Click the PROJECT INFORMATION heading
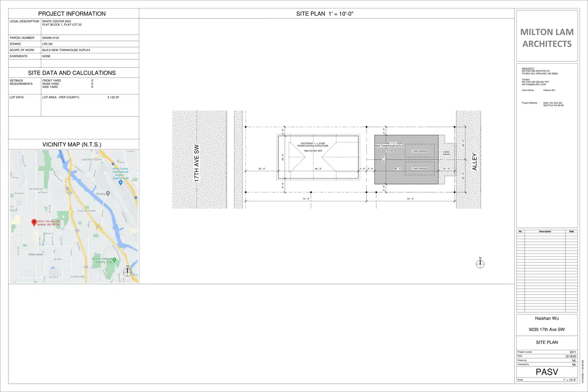This screenshot has height=392, width=588. 72,14
